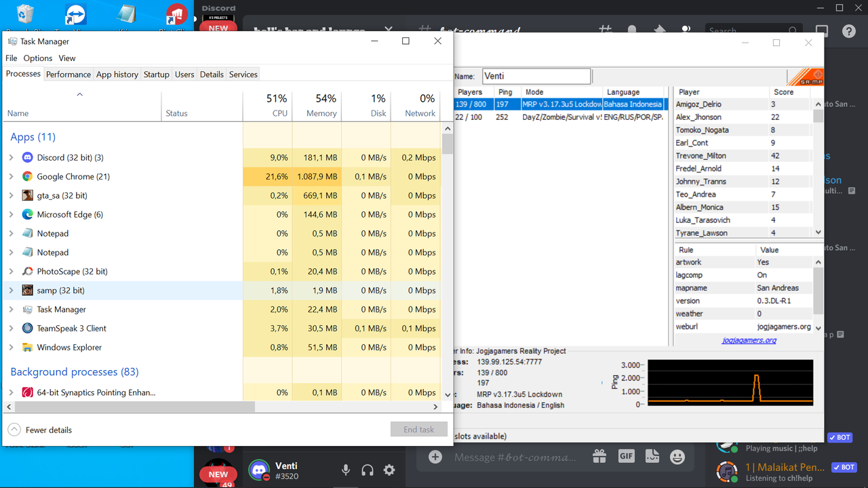Image resolution: width=868 pixels, height=488 pixels.
Task: Click the Recycle Bin desktop icon
Action: coord(26,15)
